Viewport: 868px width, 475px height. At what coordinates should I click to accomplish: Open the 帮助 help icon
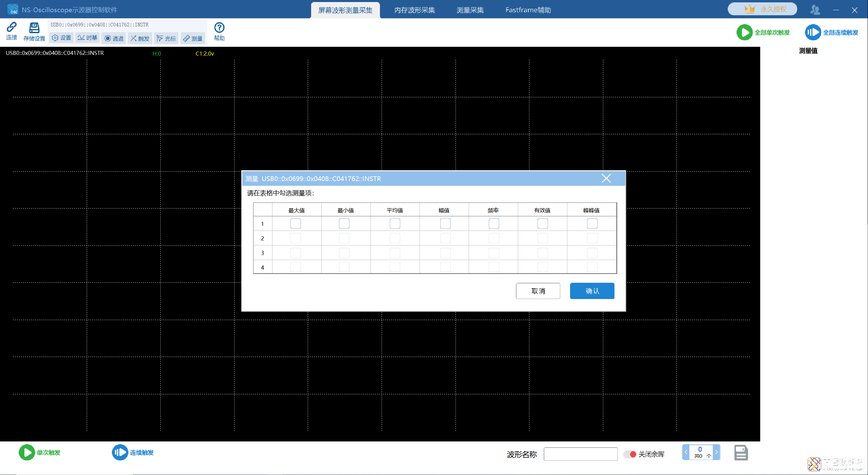click(x=219, y=32)
